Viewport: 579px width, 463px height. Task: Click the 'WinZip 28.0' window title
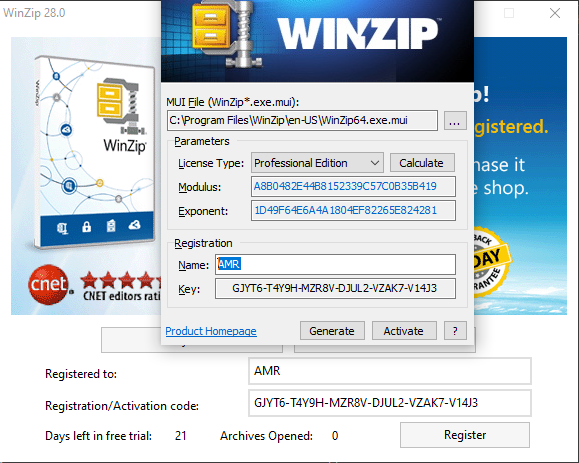point(34,13)
